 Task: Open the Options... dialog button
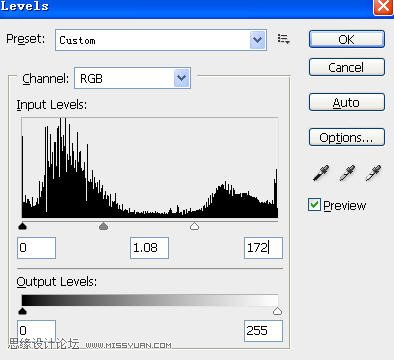point(347,137)
